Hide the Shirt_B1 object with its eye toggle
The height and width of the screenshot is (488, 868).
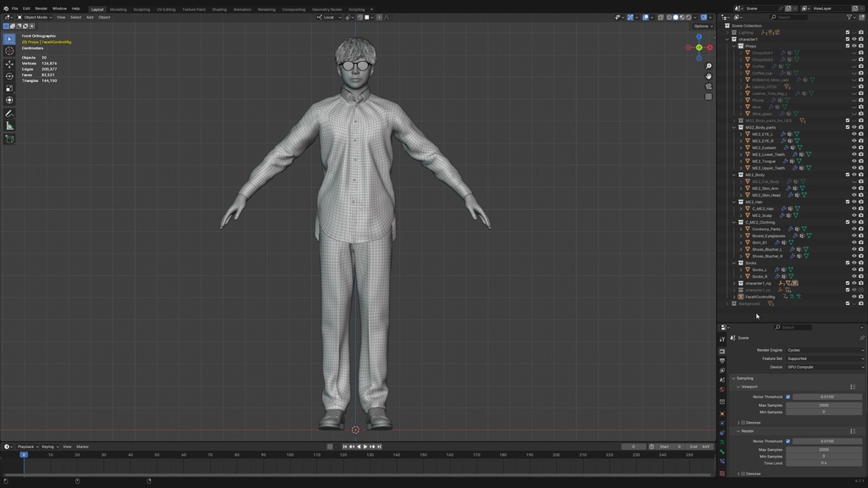click(x=854, y=242)
